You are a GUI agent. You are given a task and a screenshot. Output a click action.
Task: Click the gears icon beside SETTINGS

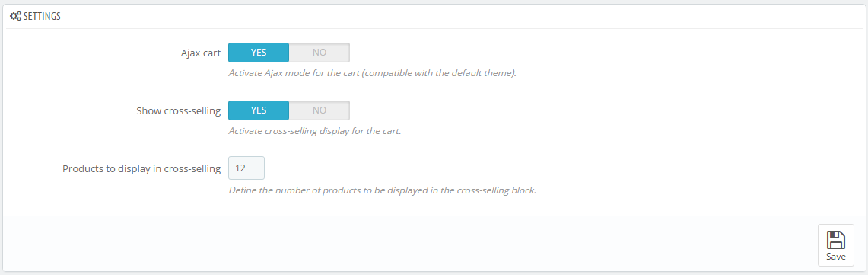16,17
